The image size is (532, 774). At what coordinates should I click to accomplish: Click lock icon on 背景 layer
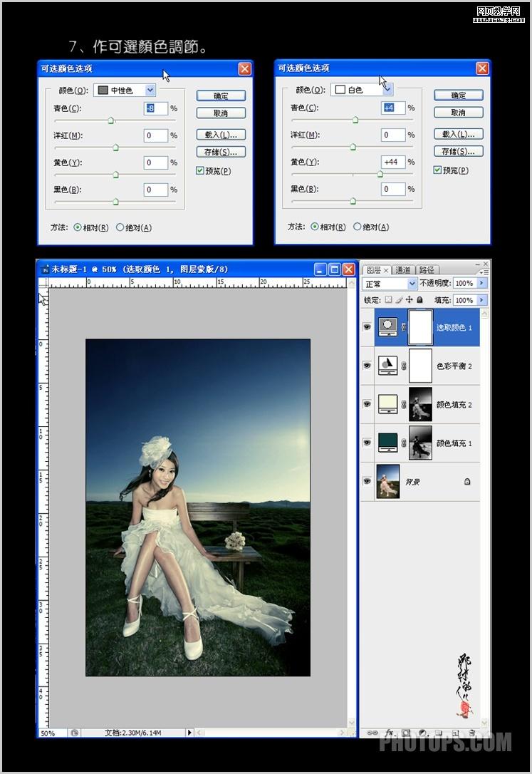point(467,481)
